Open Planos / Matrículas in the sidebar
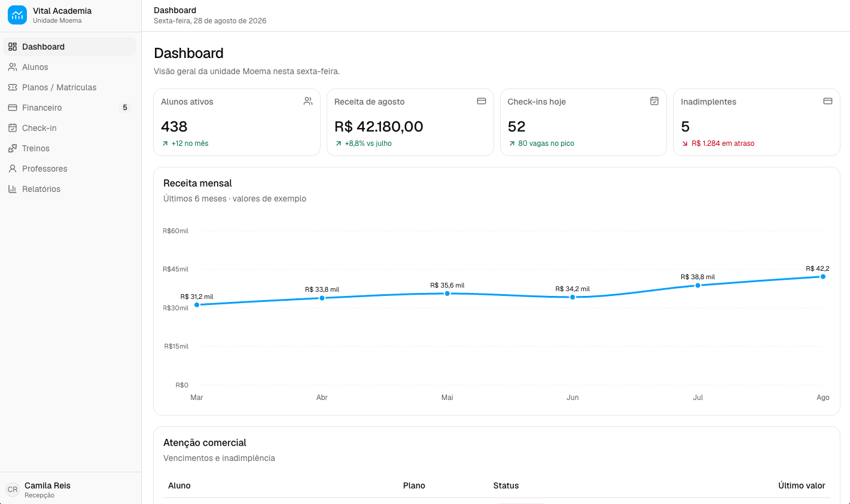The image size is (850, 504). pos(70,87)
